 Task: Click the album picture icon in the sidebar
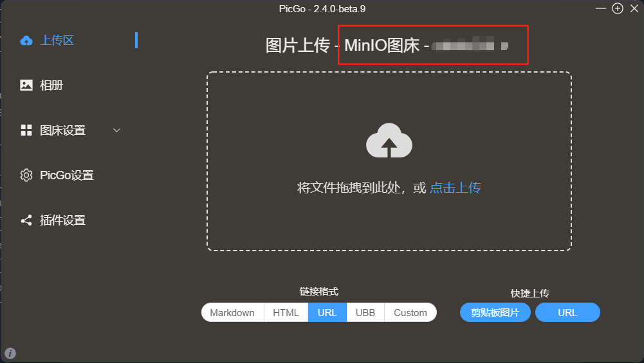[26, 85]
